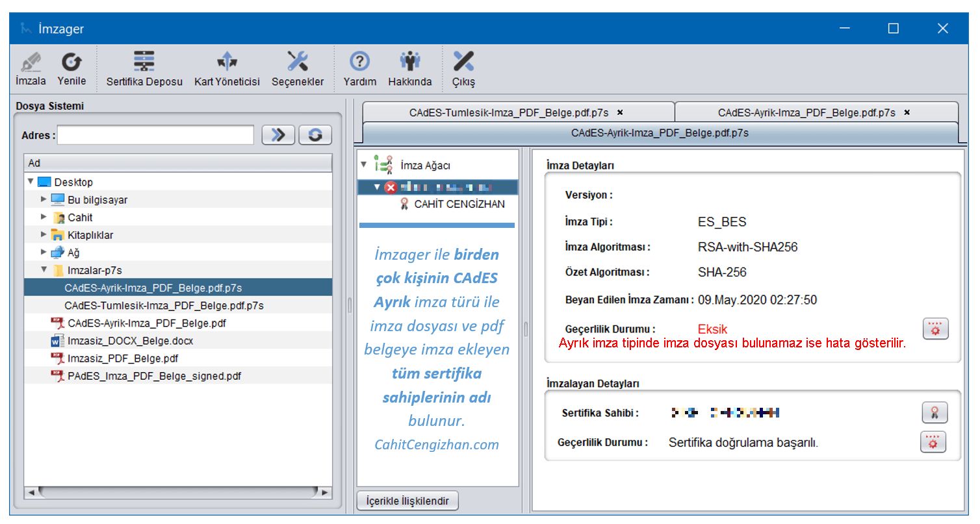Viewport: 980px width, 524px height.
Task: Show certificate details for Sertifika Sahibi
Action: pyautogui.click(x=935, y=412)
